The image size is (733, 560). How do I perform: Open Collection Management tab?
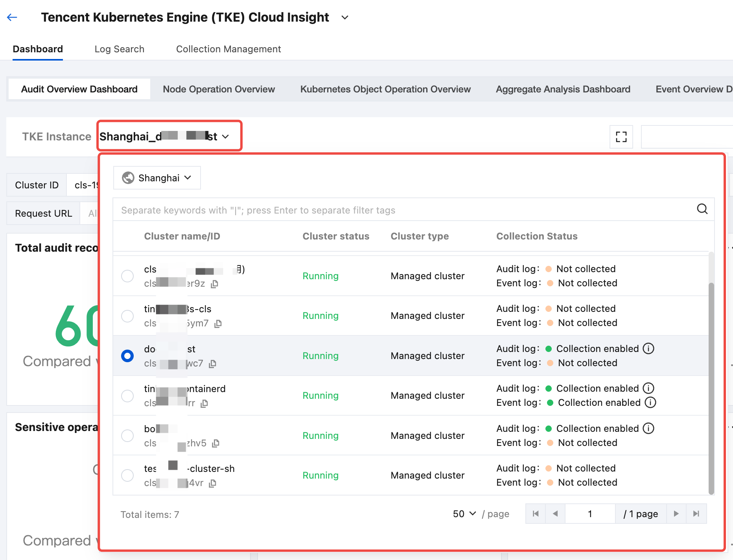(x=228, y=49)
